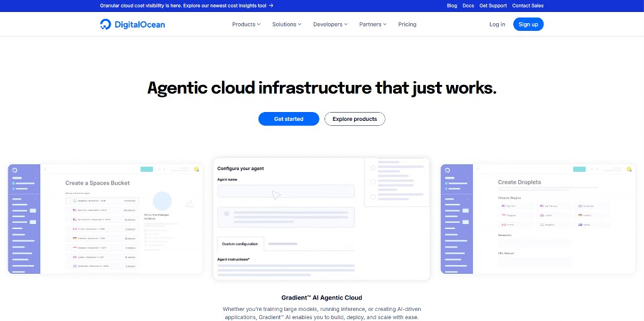Screen dimensions: 644x321
Task: Click the Gradient AI Agentic Cloud heading
Action: tap(321, 298)
